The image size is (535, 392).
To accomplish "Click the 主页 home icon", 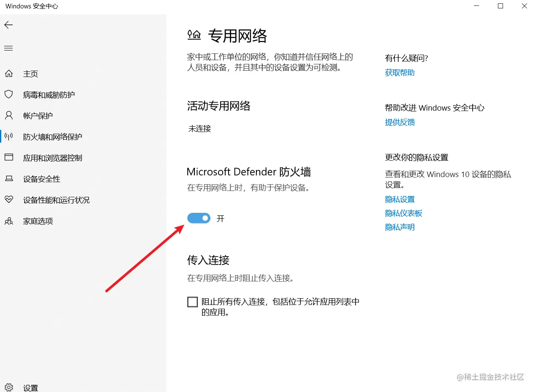I will 8,74.
